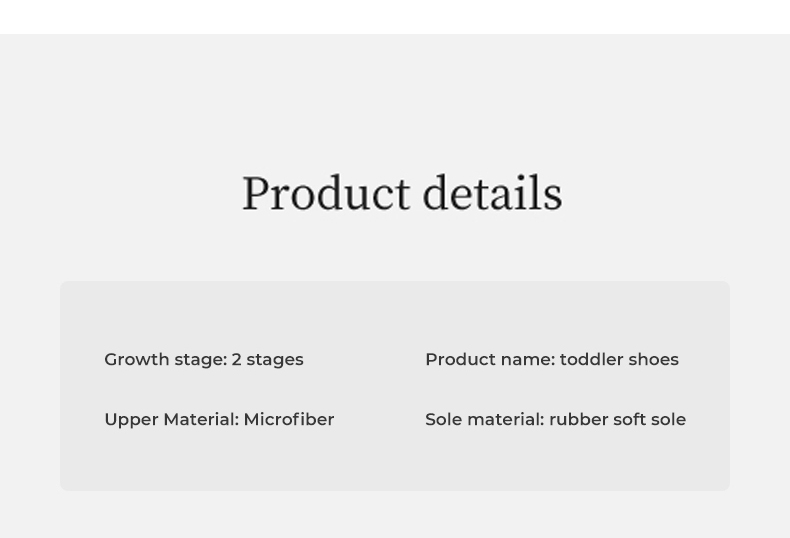
Task: Select the word "soft"
Action: coord(630,420)
